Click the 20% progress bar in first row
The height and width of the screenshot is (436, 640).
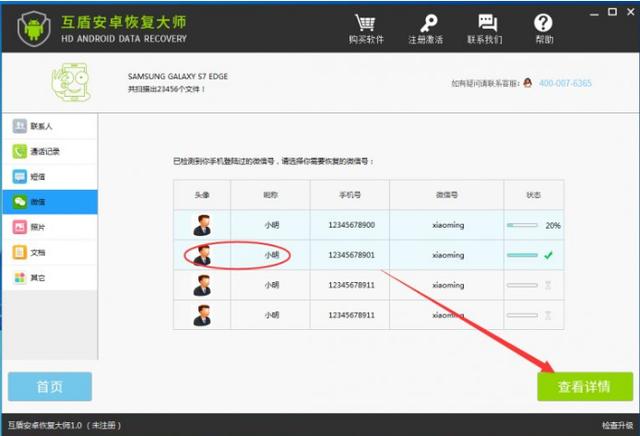(x=522, y=225)
